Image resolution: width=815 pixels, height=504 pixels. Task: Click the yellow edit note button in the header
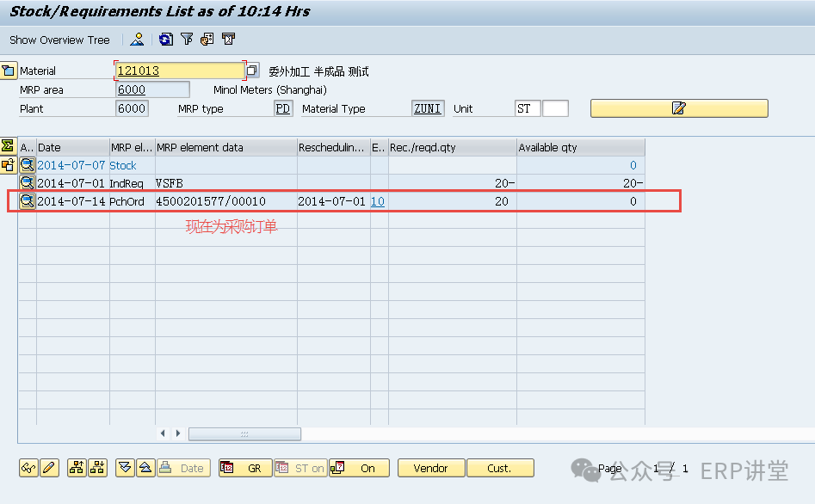pyautogui.click(x=679, y=108)
